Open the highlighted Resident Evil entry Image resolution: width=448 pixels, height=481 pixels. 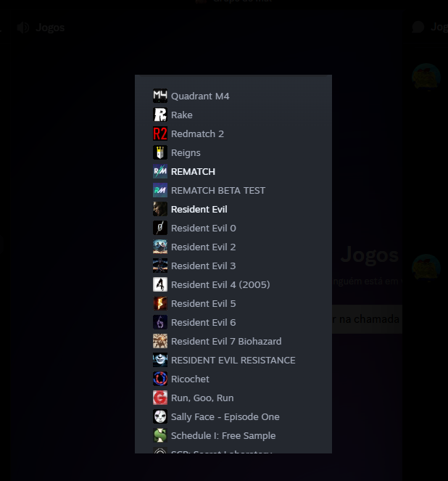(x=199, y=209)
